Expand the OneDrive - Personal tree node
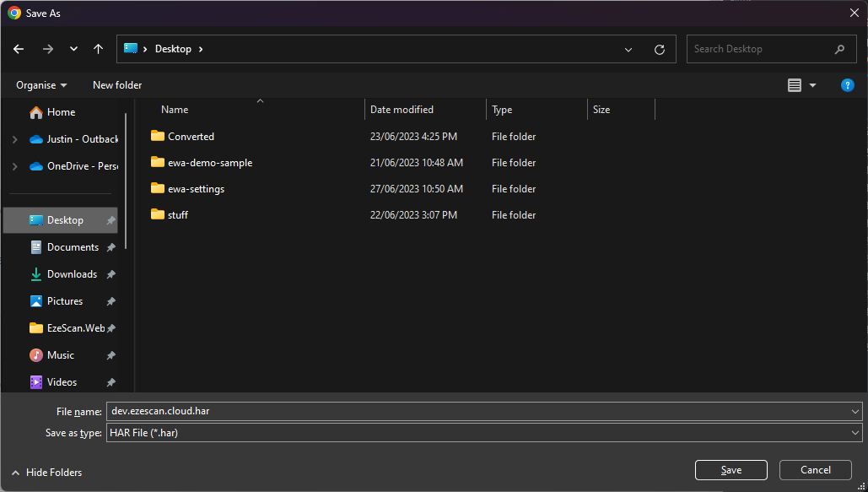The height and width of the screenshot is (492, 868). pyautogui.click(x=14, y=166)
